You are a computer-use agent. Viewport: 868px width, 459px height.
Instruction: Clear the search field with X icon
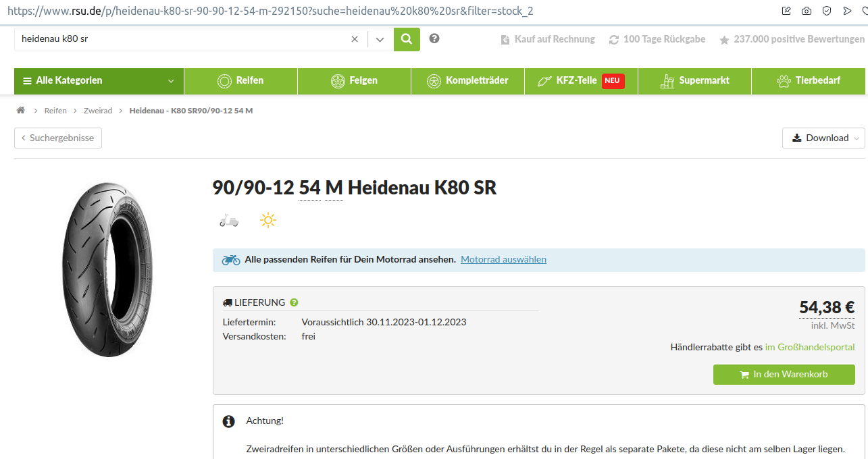355,39
